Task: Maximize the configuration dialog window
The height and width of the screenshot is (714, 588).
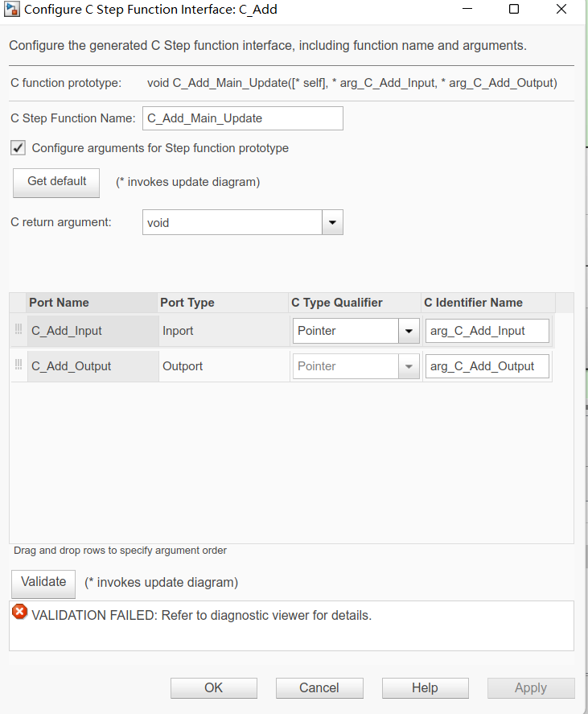Action: click(514, 9)
